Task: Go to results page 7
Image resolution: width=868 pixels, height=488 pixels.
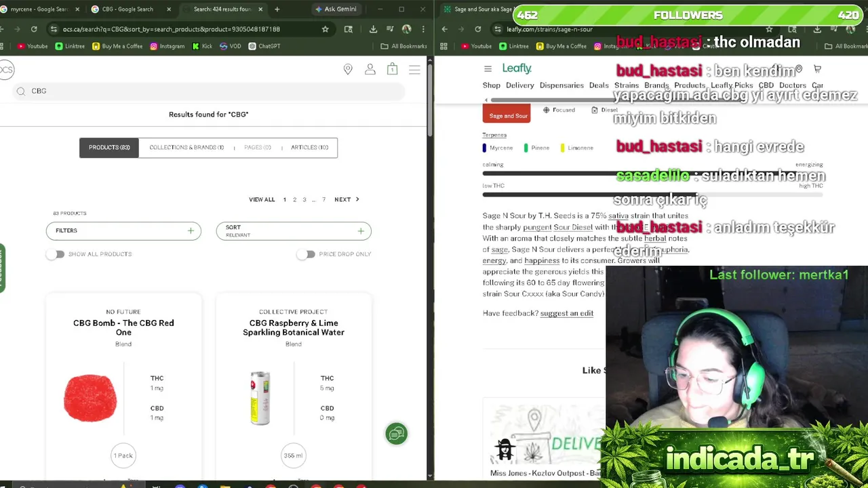Action: [x=324, y=199]
